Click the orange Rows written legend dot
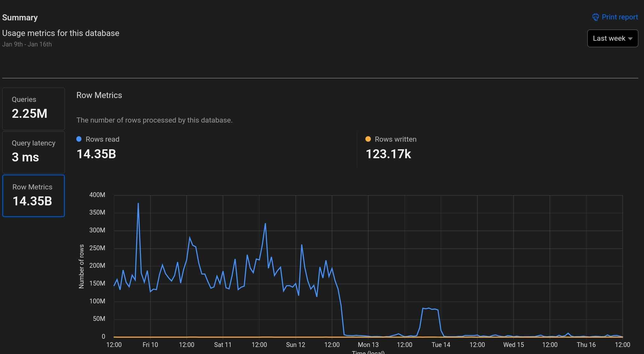Viewport: 644px width, 354px height. tap(368, 139)
